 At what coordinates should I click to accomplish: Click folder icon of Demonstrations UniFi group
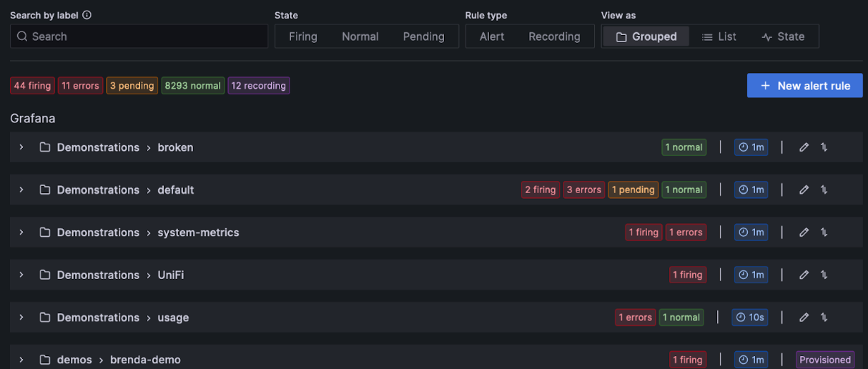(44, 275)
